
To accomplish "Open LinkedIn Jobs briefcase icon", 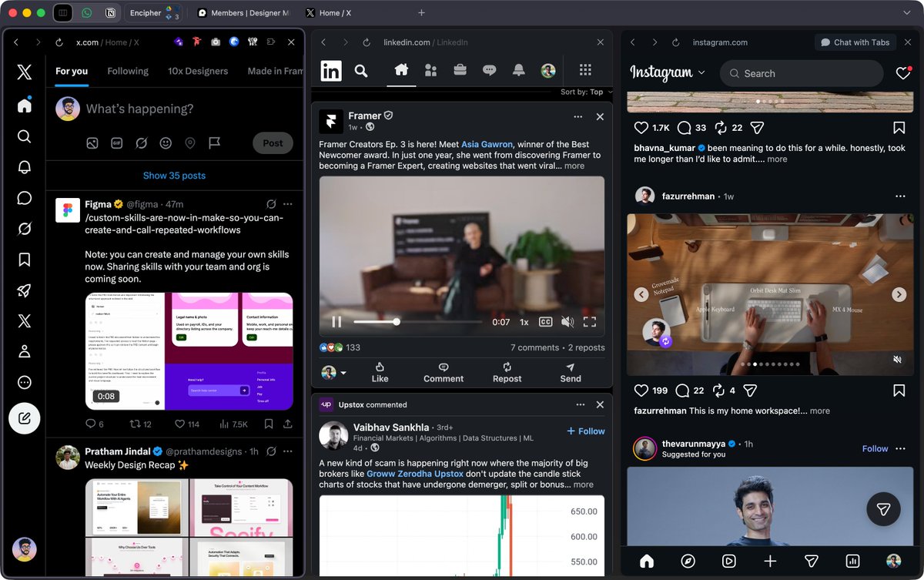I will click(460, 71).
